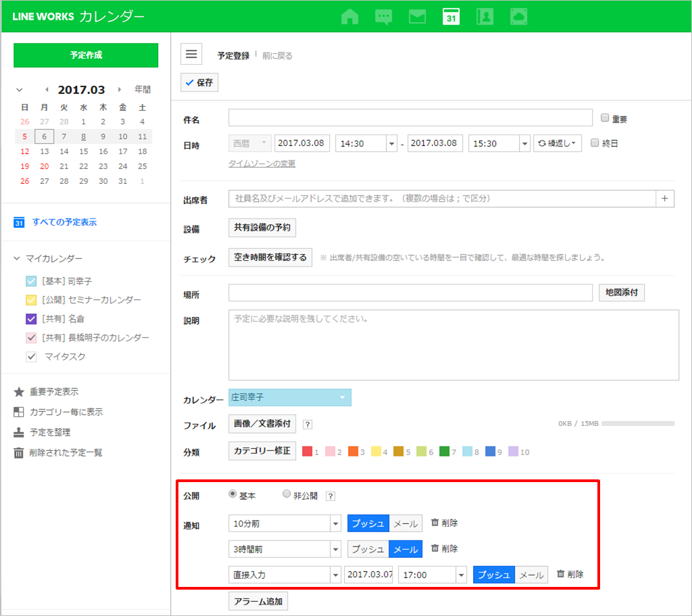Click the green 予定作成 button
This screenshot has width=692, height=616.
[86, 55]
